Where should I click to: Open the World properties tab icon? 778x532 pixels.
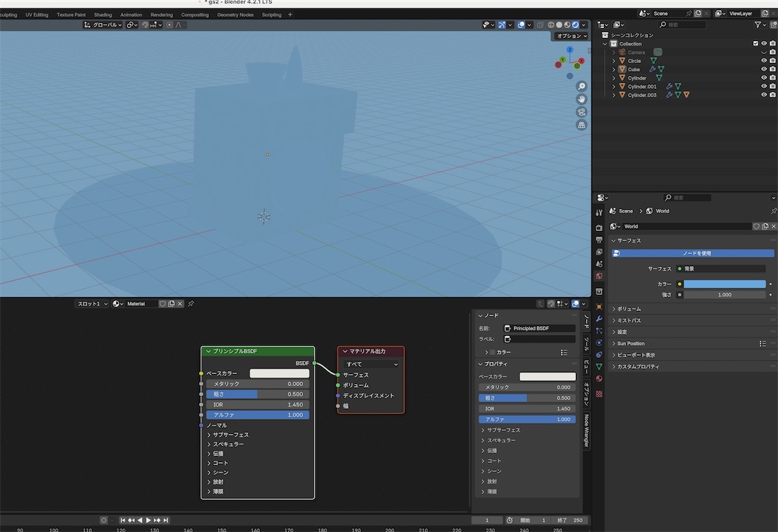point(599,276)
